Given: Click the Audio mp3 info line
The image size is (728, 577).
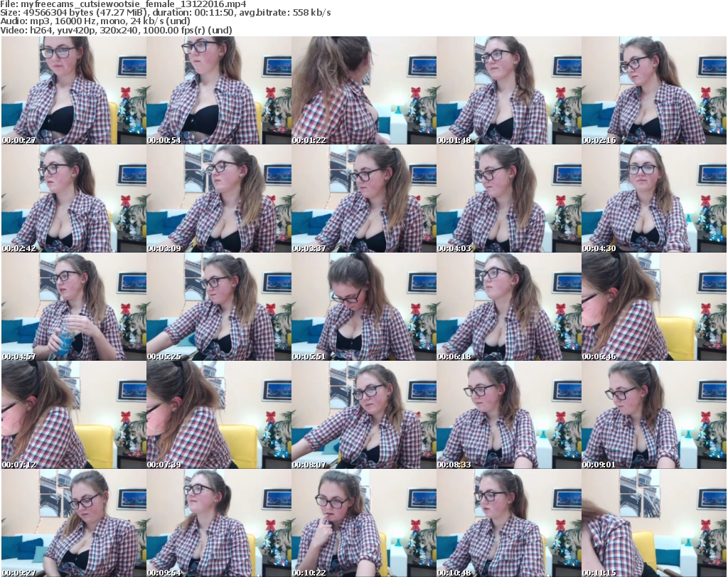Looking at the screenshot, I should [x=95, y=21].
